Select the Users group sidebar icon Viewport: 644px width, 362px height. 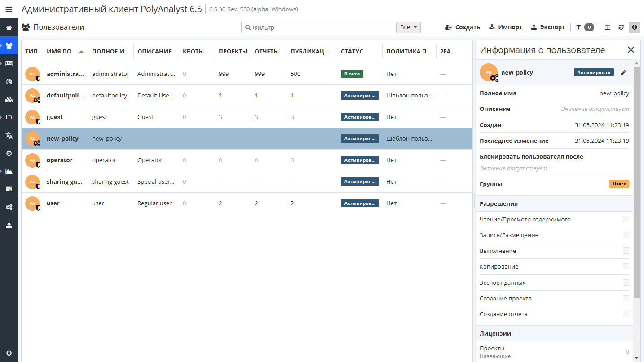point(9,45)
